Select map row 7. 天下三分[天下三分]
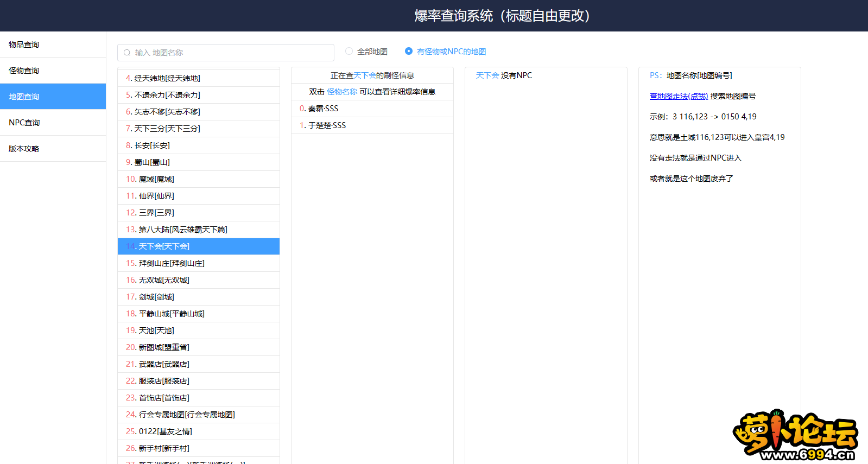The height and width of the screenshot is (464, 868). (199, 129)
